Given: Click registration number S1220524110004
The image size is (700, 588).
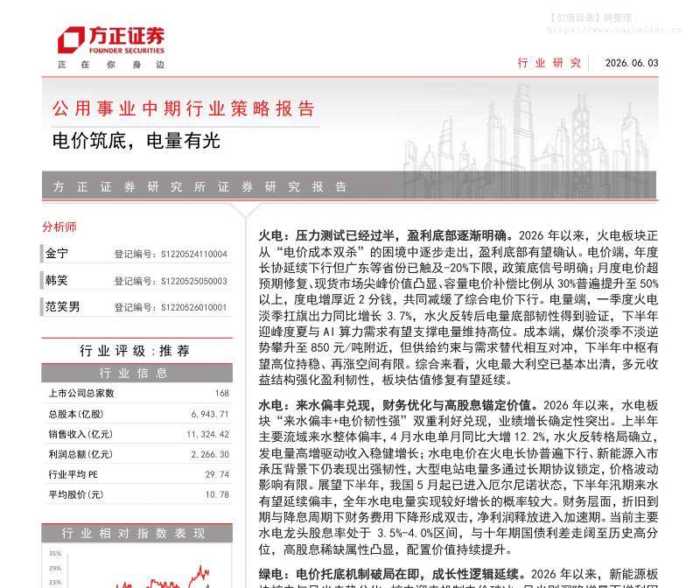Looking at the screenshot, I should coord(193,254).
